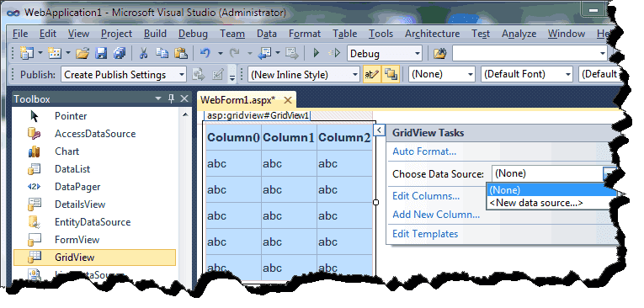Open the Debug menu
This screenshot has height=308, width=644.
[193, 34]
